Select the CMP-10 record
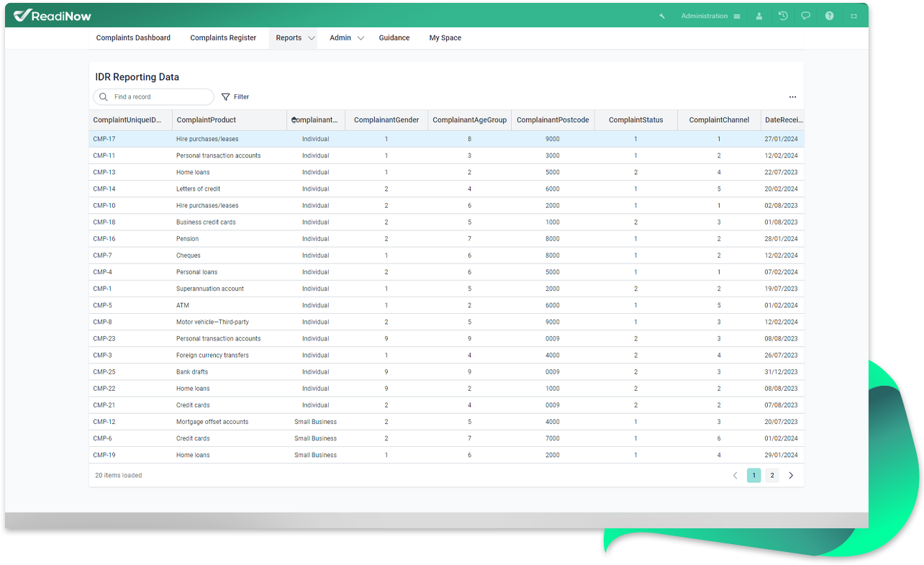 point(446,205)
